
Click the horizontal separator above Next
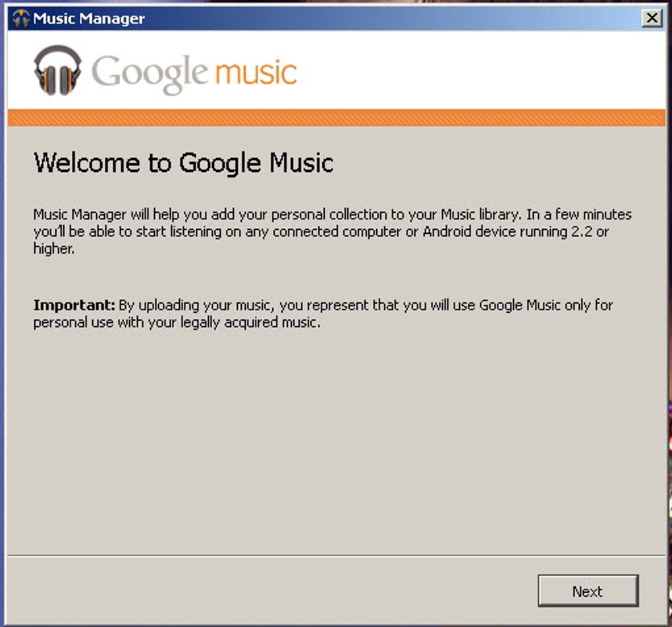(337, 556)
